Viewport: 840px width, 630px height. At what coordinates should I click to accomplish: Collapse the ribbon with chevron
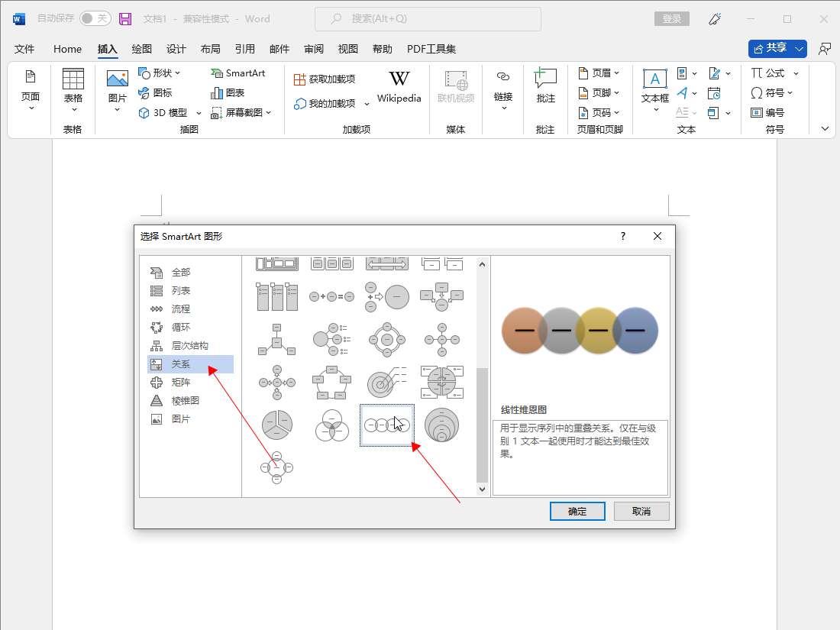coord(825,128)
